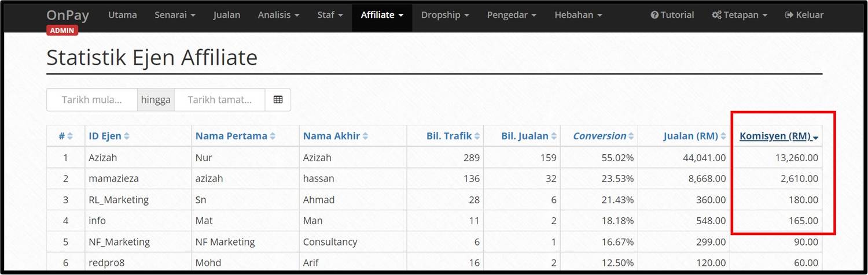Click the Tarikh mula date field
Screen dimensions: 868x275
92,99
